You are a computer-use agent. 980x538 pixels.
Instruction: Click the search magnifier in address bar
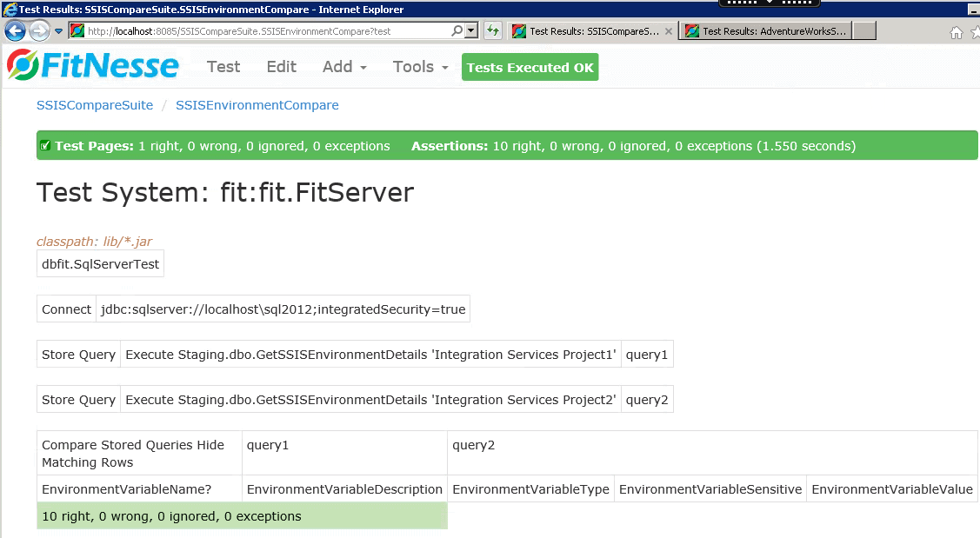coord(457,30)
